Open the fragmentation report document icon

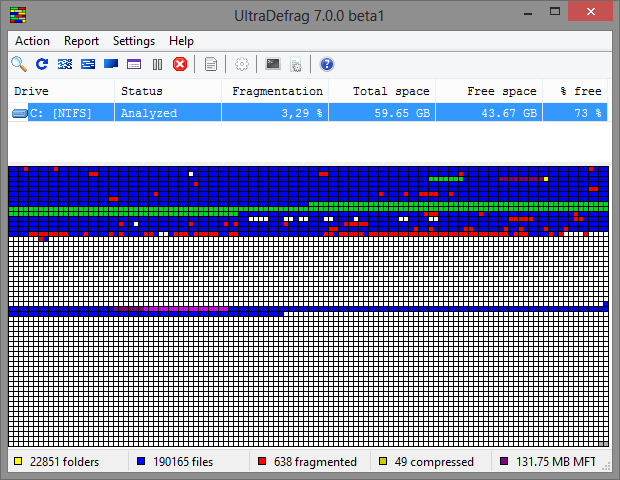point(211,64)
